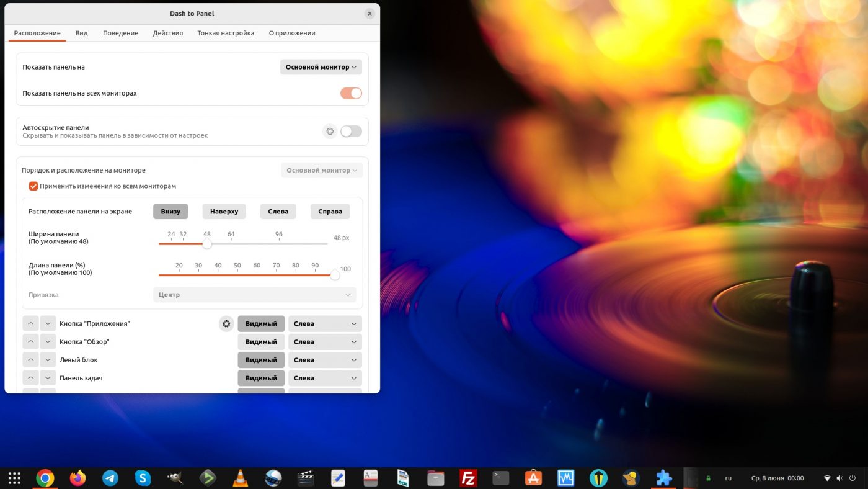
Task: Open FileZilla from the taskbar
Action: 468,478
